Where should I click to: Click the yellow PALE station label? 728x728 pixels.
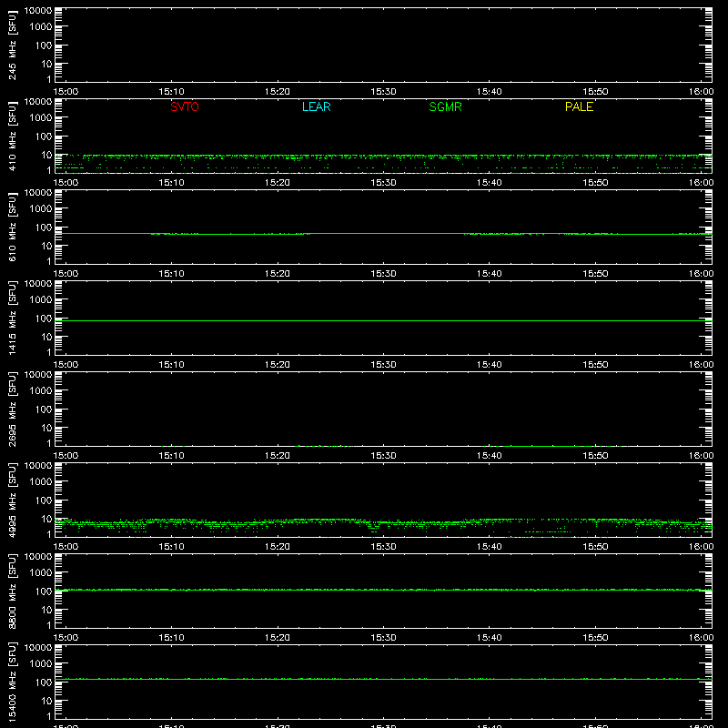click(x=579, y=106)
